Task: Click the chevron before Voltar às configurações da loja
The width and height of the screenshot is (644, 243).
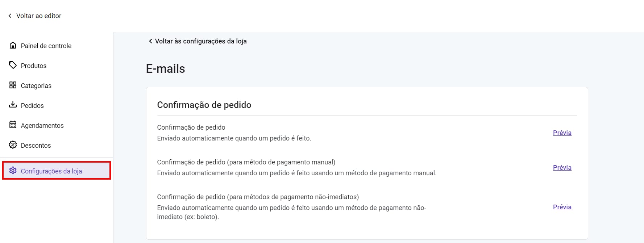Action: (150, 41)
